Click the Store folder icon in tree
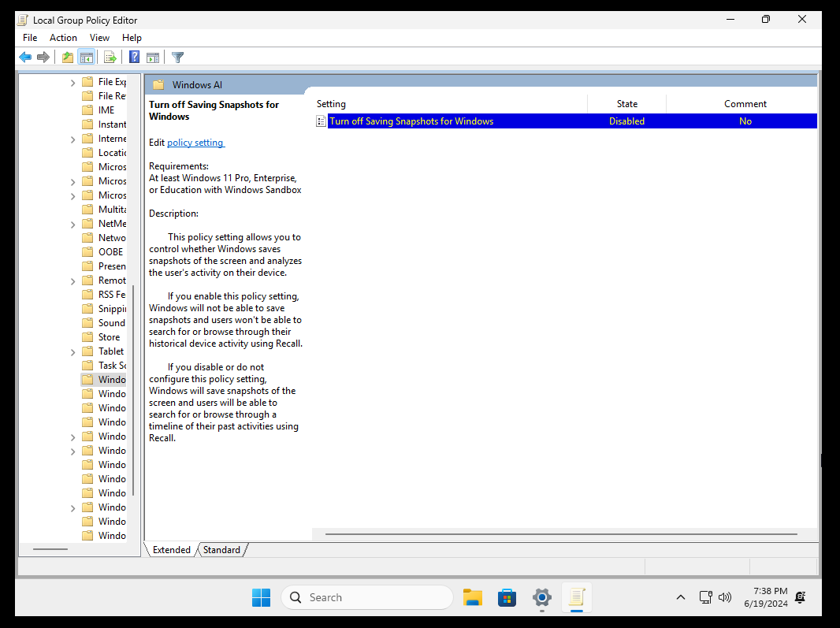 [x=87, y=337]
